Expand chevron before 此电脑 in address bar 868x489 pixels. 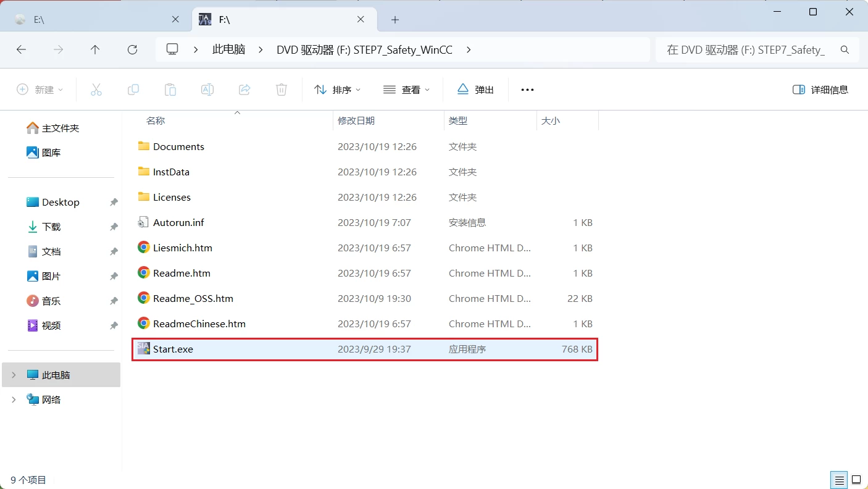pos(196,50)
